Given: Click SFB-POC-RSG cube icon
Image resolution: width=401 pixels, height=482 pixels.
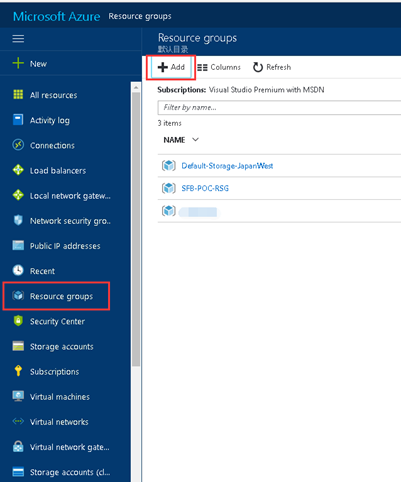Looking at the screenshot, I should (169, 188).
